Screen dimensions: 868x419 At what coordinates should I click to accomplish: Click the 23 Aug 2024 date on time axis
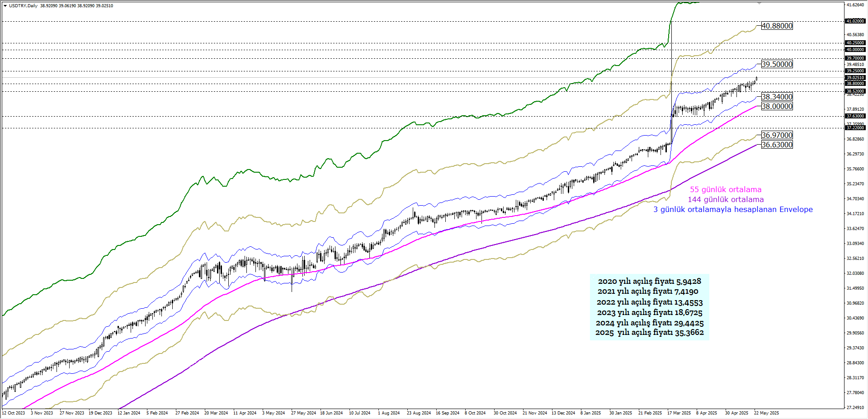click(x=419, y=413)
